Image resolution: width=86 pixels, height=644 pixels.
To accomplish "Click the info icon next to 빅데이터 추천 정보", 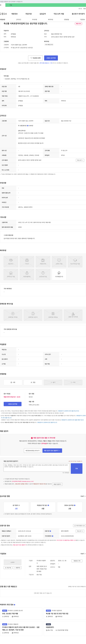I will coord(14,605).
